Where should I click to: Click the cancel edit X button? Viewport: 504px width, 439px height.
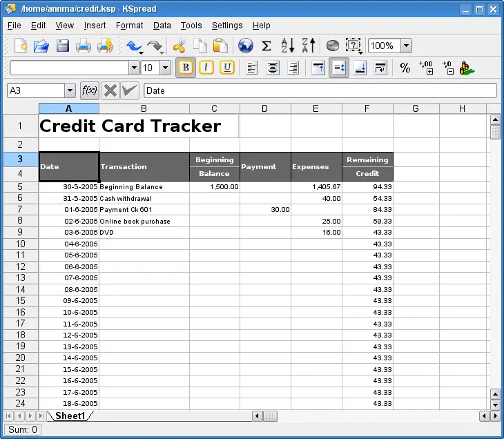110,90
